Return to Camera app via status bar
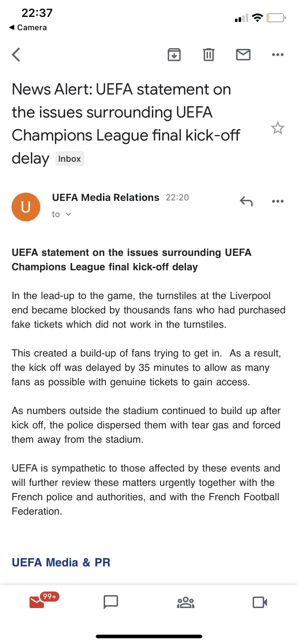 coord(28,28)
